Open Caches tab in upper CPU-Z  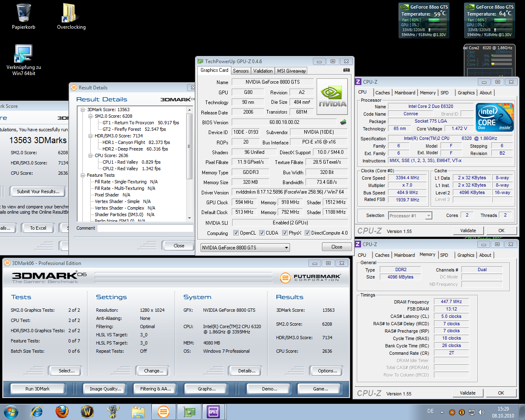pos(382,93)
